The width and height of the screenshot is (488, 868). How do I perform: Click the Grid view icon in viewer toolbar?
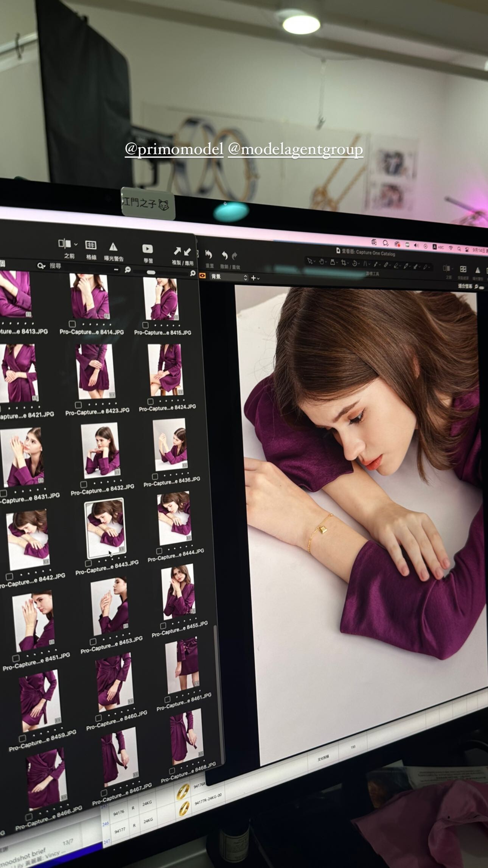tap(463, 269)
